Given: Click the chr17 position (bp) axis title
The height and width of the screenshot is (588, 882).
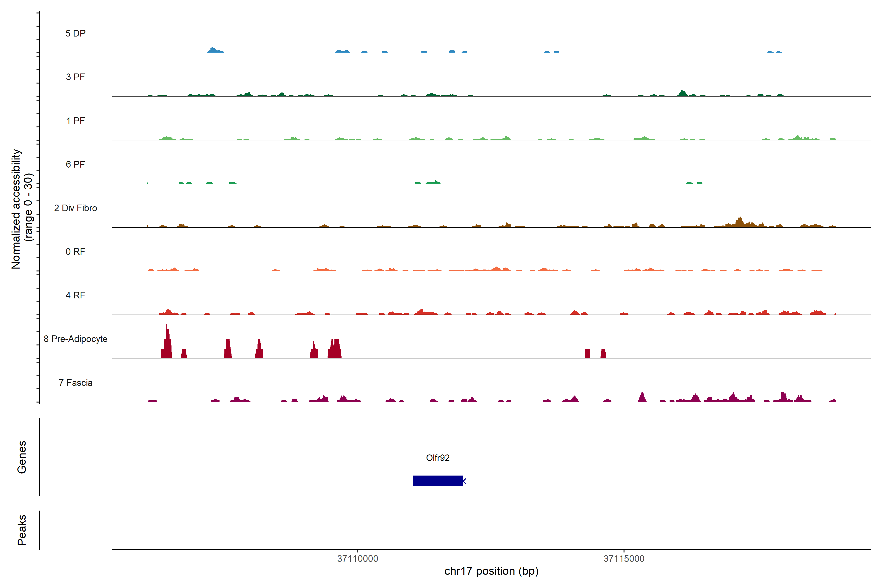Looking at the screenshot, I should pos(491,571).
